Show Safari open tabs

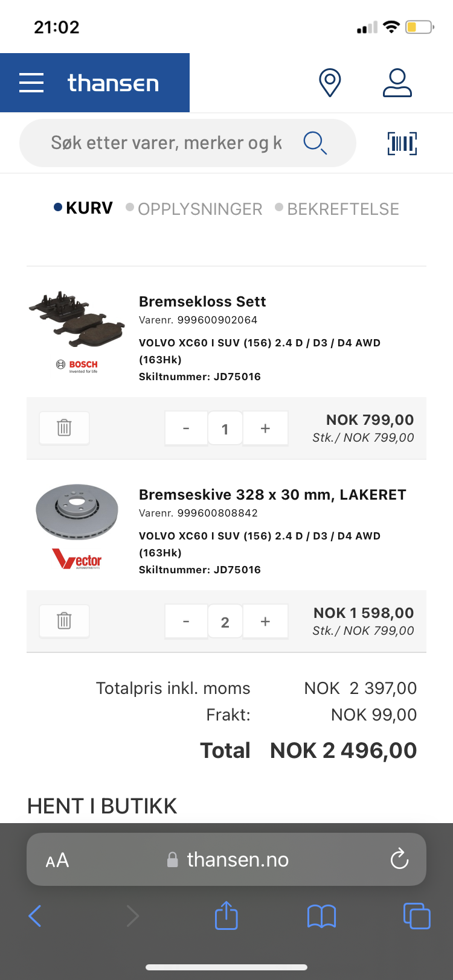click(x=417, y=916)
